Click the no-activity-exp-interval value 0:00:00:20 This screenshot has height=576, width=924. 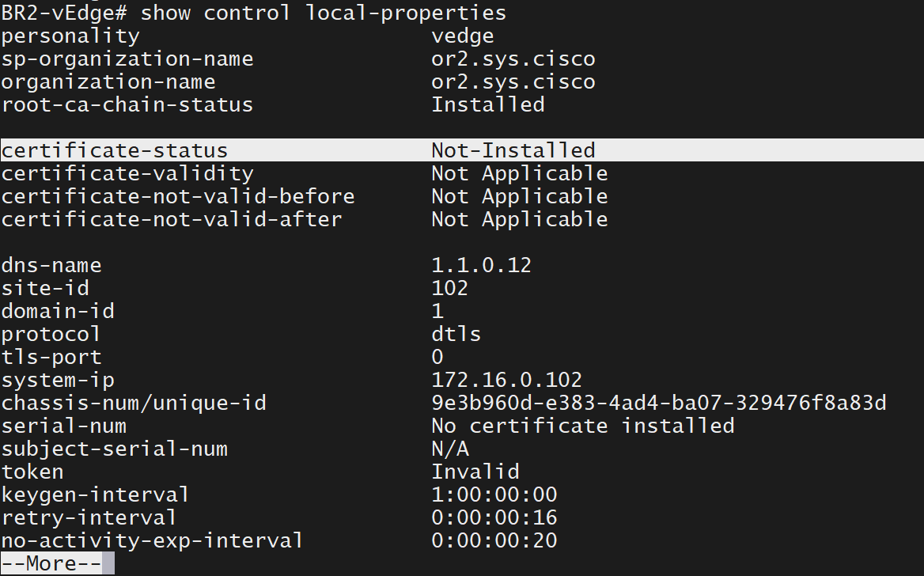(x=494, y=541)
